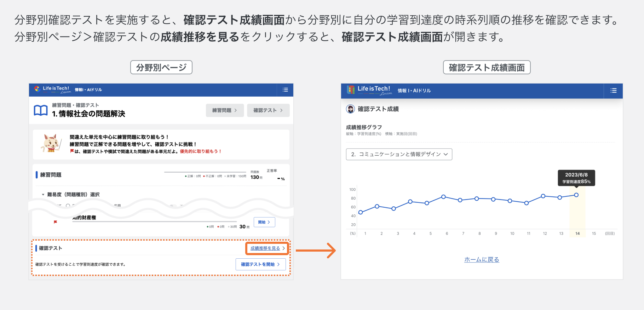
Task: Click the 1. 情報社会の問題解決 heading
Action: (x=88, y=114)
